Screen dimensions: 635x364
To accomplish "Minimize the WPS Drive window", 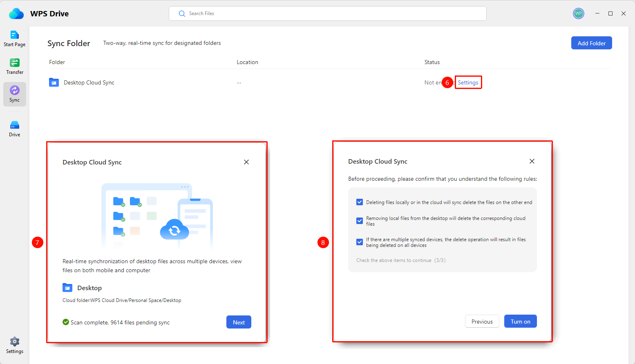I will [597, 13].
